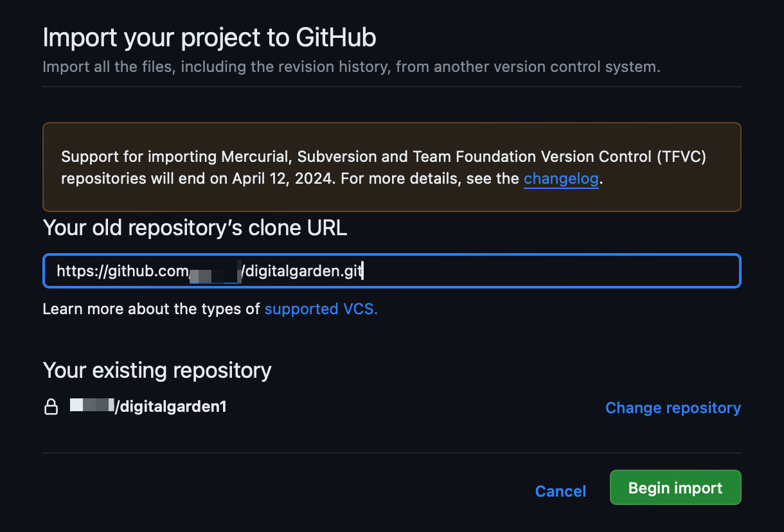Image resolution: width=784 pixels, height=532 pixels.
Task: Click the blurred username inside the clone URL
Action: [x=215, y=271]
